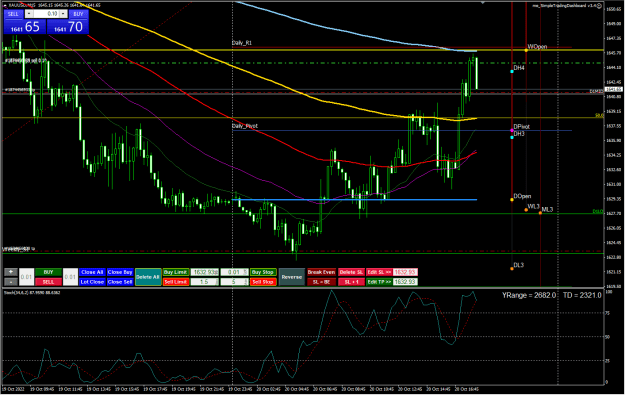Click the WL3 orange marker
625x395 pixels.
pyautogui.click(x=526, y=210)
